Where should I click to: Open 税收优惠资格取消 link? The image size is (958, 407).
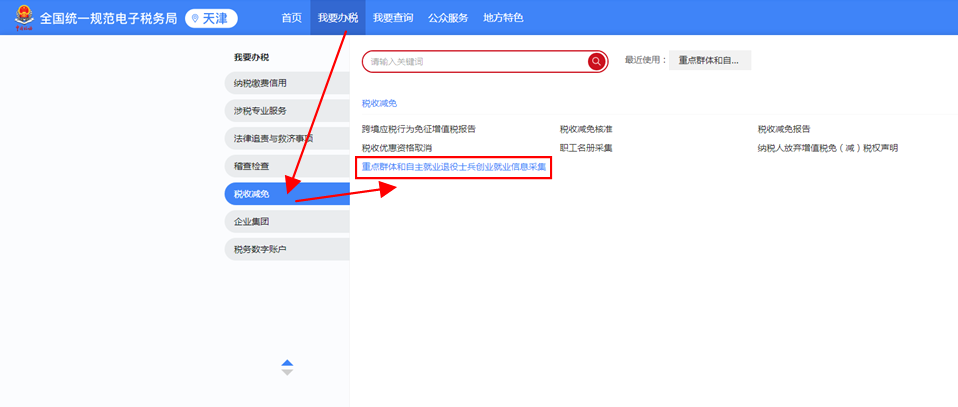397,148
